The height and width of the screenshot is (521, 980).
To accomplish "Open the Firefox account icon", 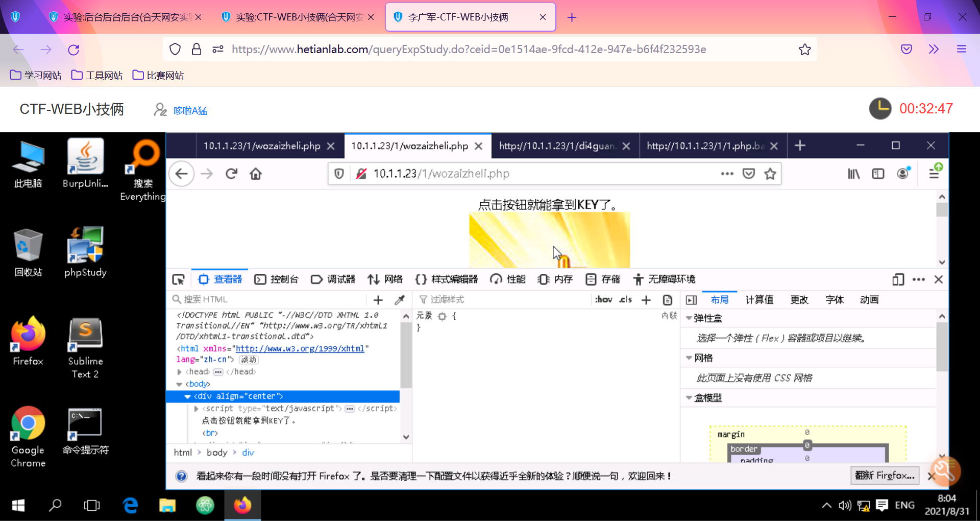I will [x=903, y=174].
